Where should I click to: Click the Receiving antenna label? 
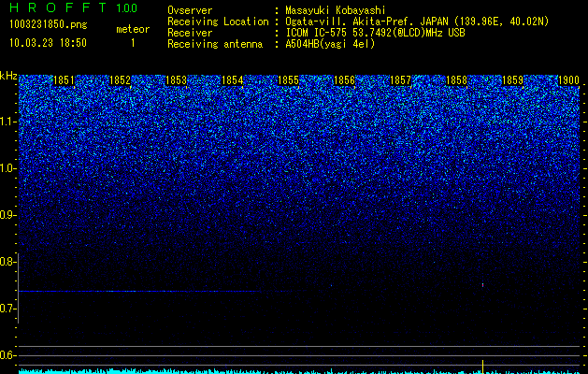[215, 44]
